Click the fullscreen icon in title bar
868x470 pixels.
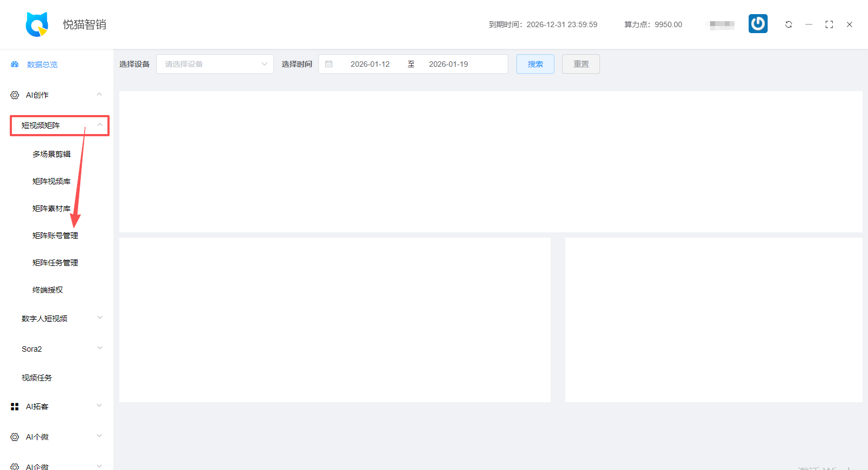[x=829, y=24]
